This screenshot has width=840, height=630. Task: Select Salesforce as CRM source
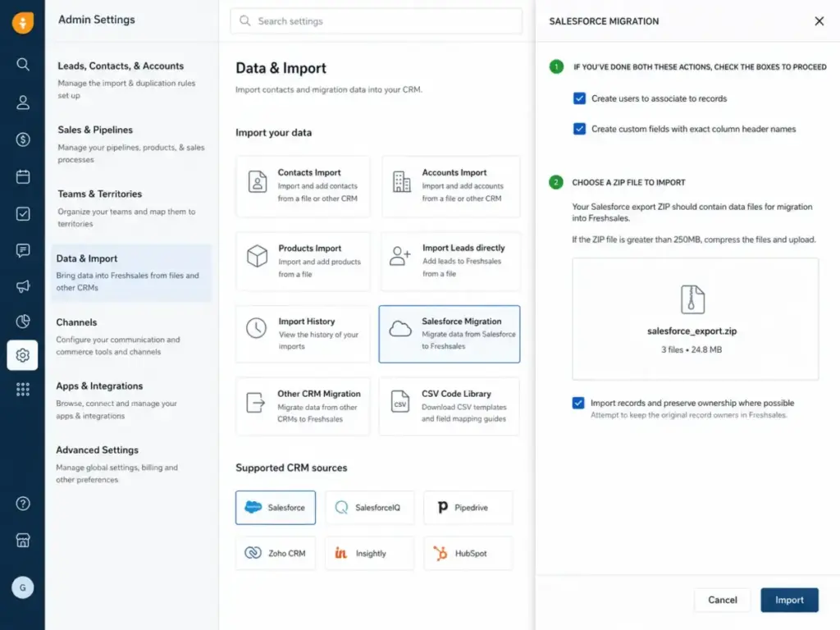tap(276, 507)
